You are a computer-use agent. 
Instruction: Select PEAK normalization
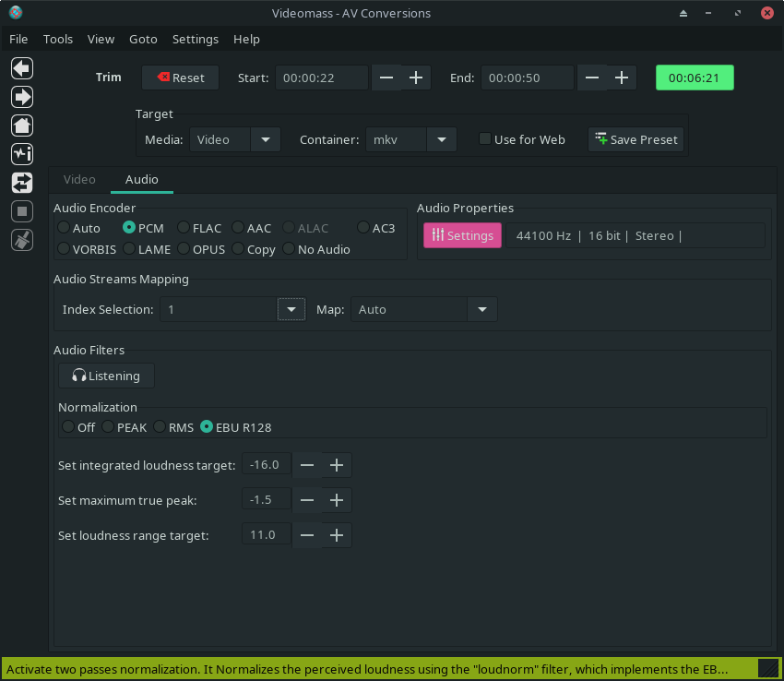(125, 427)
